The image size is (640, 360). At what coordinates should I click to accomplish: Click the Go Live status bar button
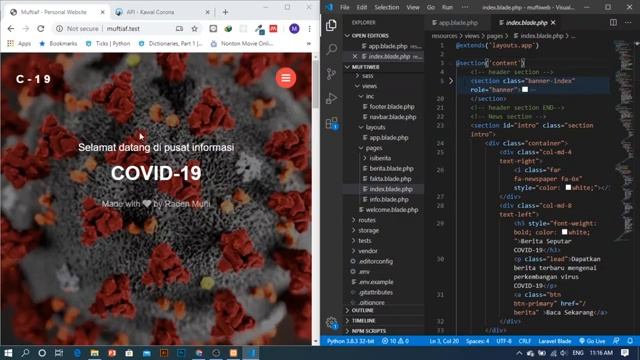(x=592, y=341)
